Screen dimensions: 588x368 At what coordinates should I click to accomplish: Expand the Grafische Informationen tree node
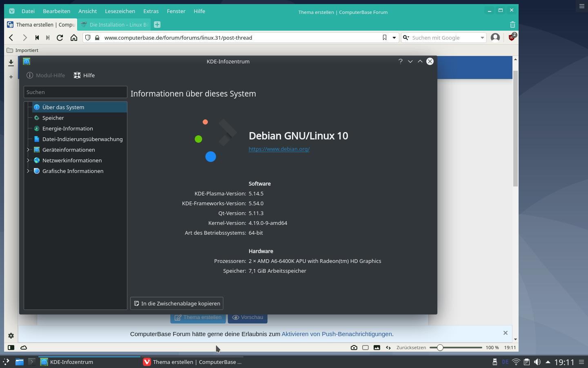tap(28, 171)
